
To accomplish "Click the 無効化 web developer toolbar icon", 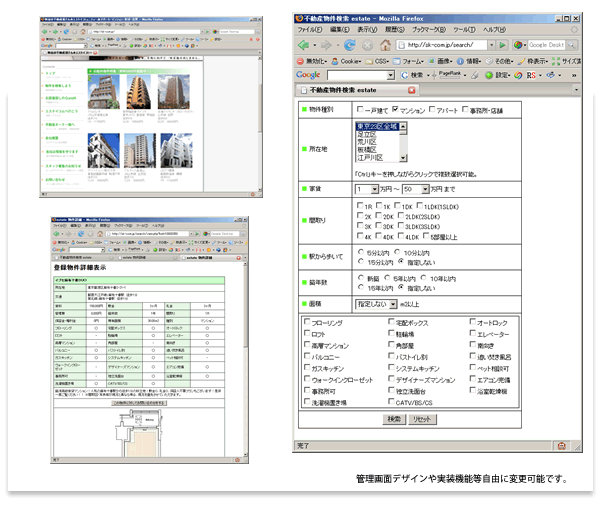I will pos(312,61).
